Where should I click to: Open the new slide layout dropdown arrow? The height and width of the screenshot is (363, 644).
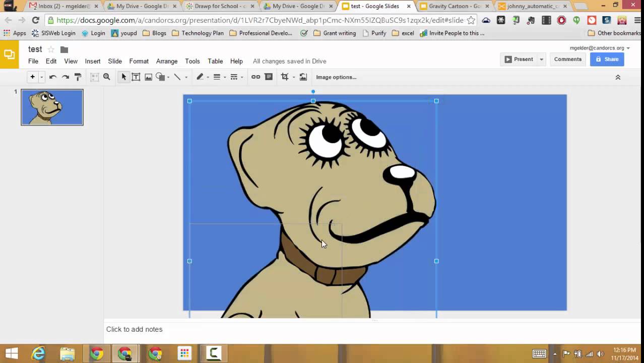[x=41, y=77]
